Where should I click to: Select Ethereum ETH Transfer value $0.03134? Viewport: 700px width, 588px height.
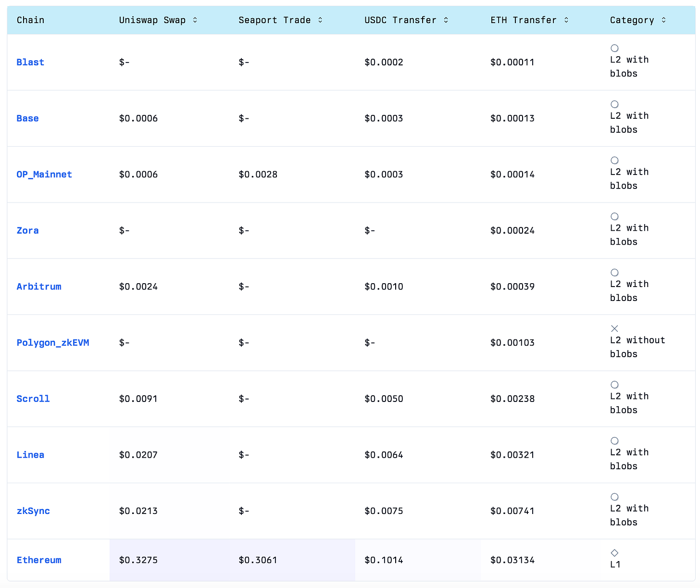pos(512,560)
